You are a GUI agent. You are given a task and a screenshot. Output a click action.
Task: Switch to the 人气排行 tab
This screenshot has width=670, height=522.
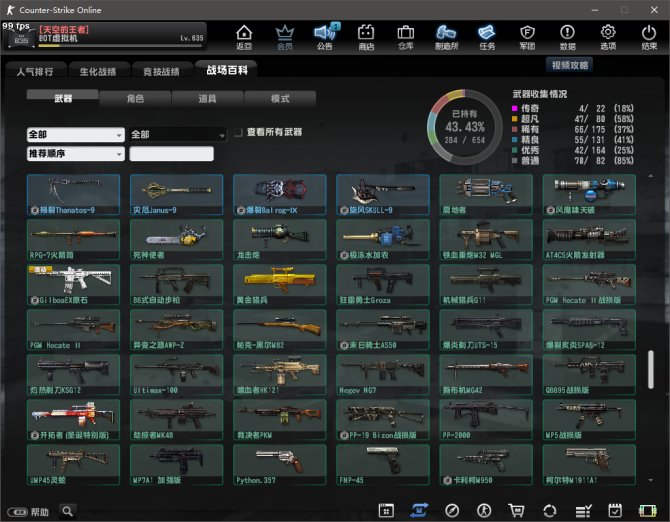click(x=35, y=71)
